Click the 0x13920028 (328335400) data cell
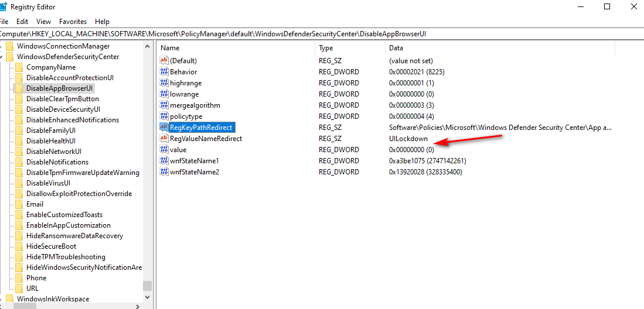This screenshot has width=644, height=309. (425, 171)
